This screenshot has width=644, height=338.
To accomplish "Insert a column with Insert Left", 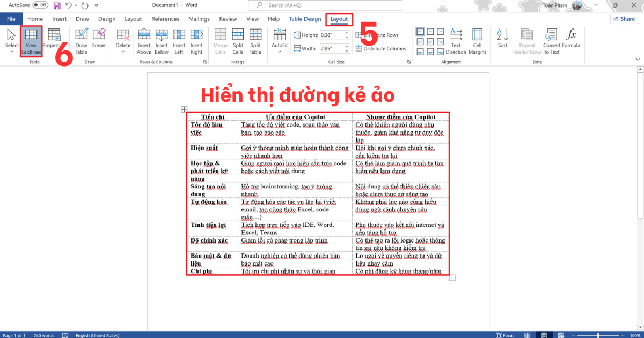I will [179, 42].
